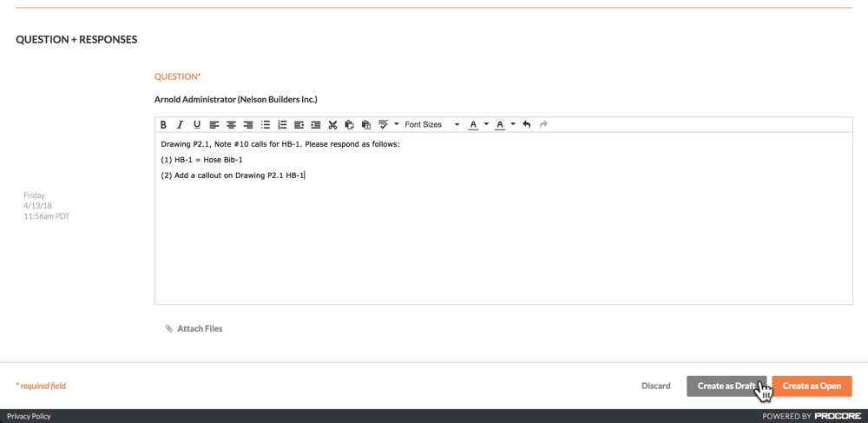Image resolution: width=868 pixels, height=423 pixels.
Task: Click the paste clipboard icon
Action: pyautogui.click(x=366, y=125)
